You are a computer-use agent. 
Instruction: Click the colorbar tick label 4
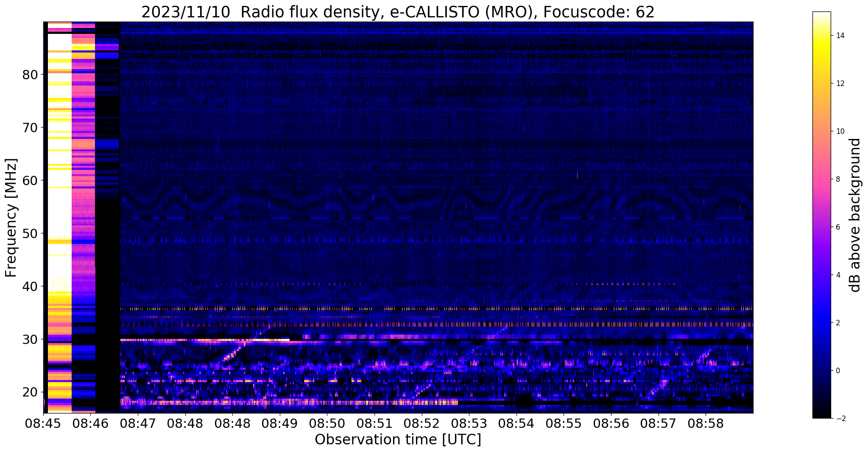pos(837,275)
